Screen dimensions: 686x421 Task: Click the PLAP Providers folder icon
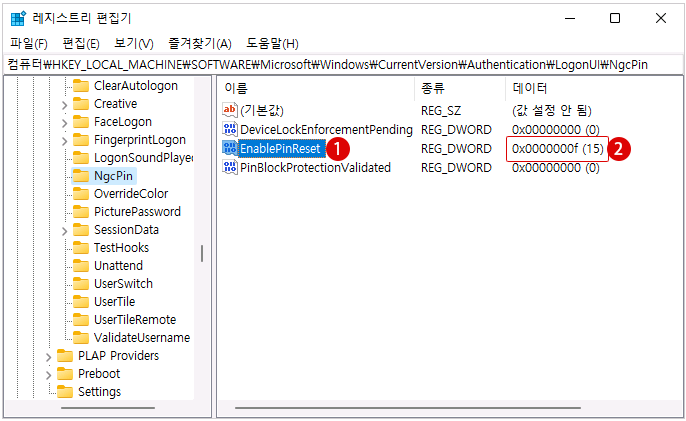(65, 355)
